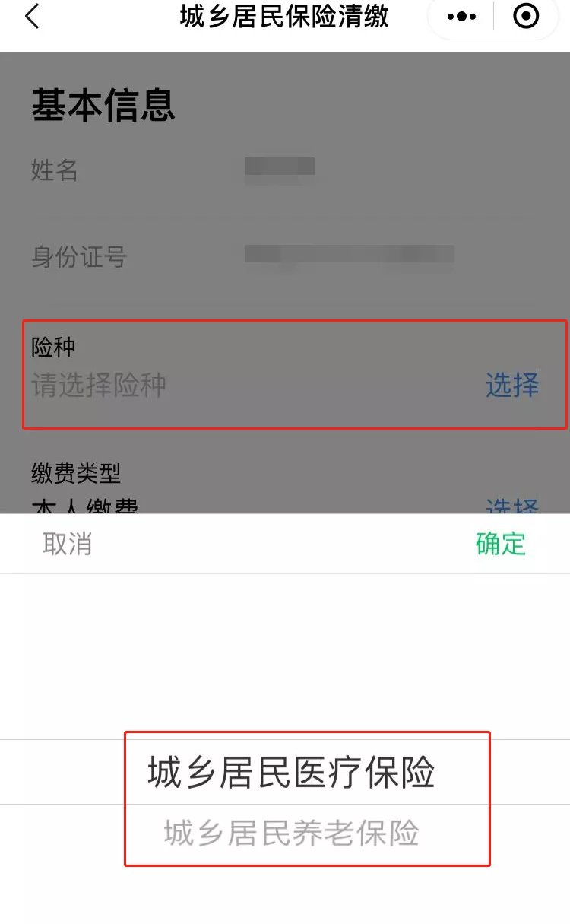This screenshot has width=570, height=924.
Task: Click the 险种 field label
Action: (53, 348)
